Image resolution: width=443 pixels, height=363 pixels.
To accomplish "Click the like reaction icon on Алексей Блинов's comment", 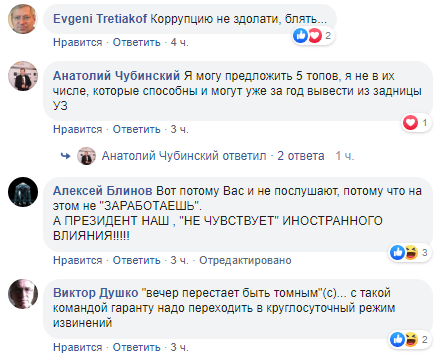I will click(x=397, y=252).
